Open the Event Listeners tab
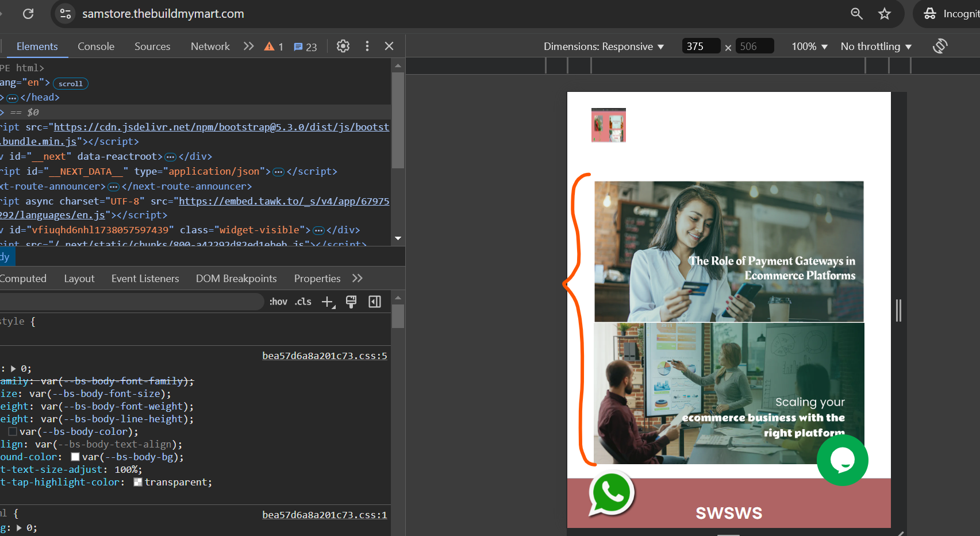 pos(145,279)
